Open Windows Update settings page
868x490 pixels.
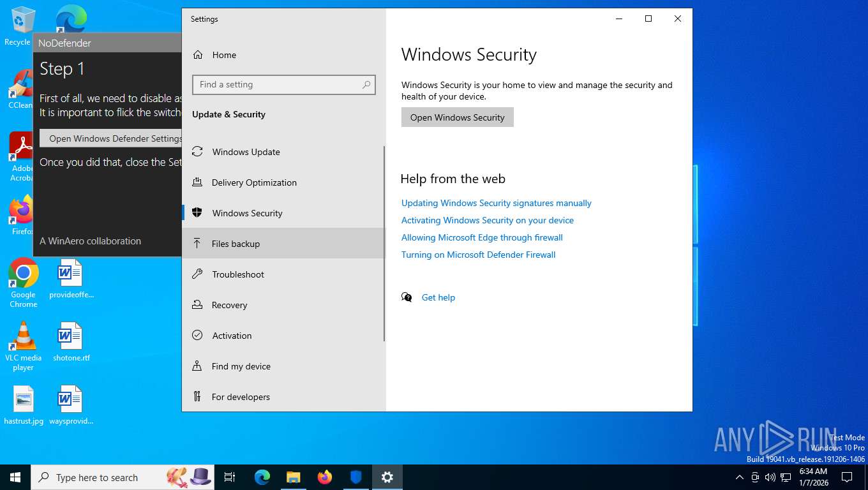coord(283,152)
